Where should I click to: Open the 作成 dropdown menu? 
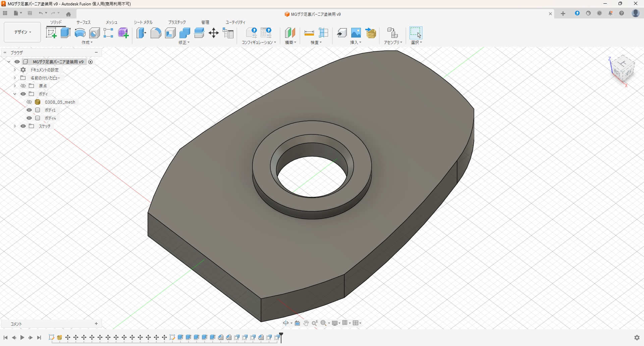pyautogui.click(x=87, y=43)
